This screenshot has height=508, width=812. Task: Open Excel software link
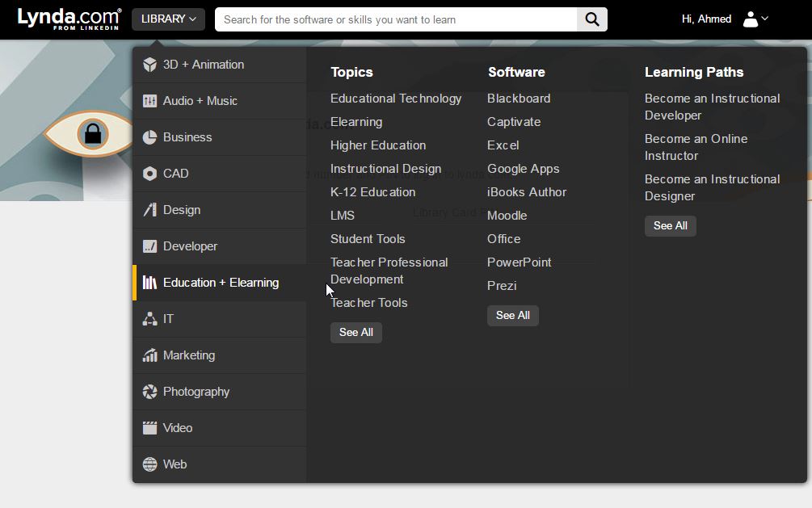[x=503, y=145]
